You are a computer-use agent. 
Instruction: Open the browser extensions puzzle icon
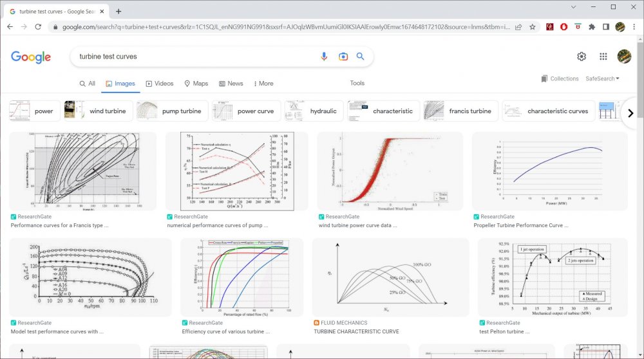(x=592, y=27)
